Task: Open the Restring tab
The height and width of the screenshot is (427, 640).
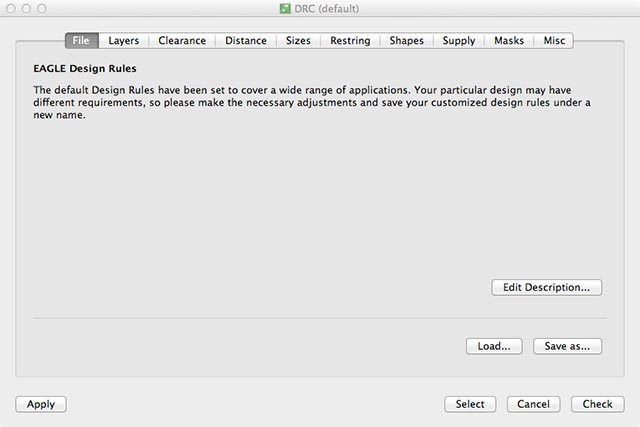Action: pos(350,41)
